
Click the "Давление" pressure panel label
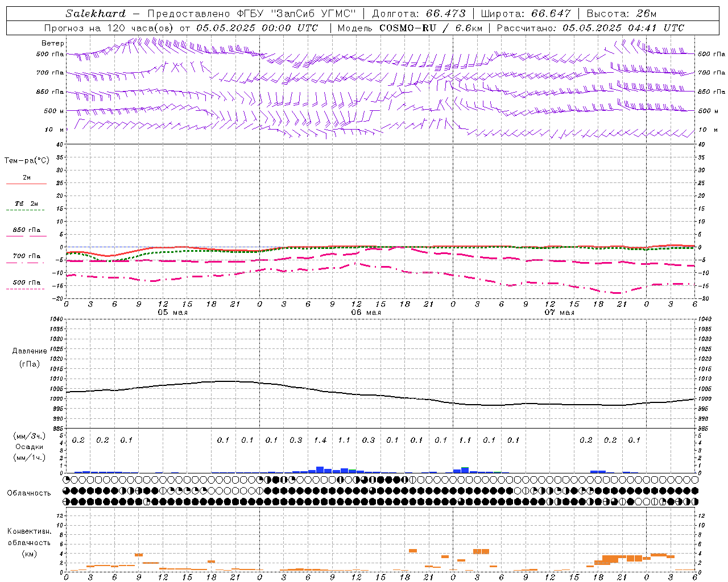30,351
